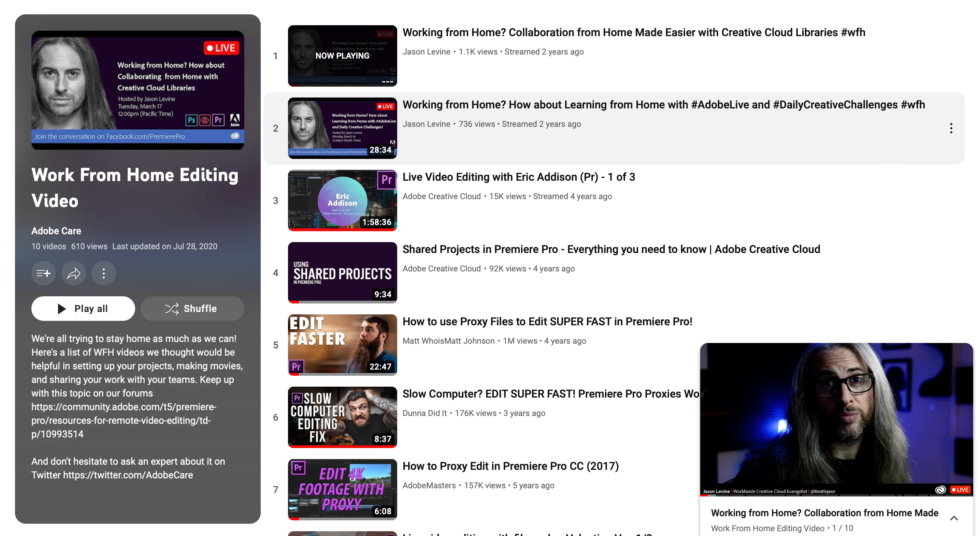Click the large playlist cover image
Image resolution: width=980 pixels, height=536 pixels.
pos(138,90)
